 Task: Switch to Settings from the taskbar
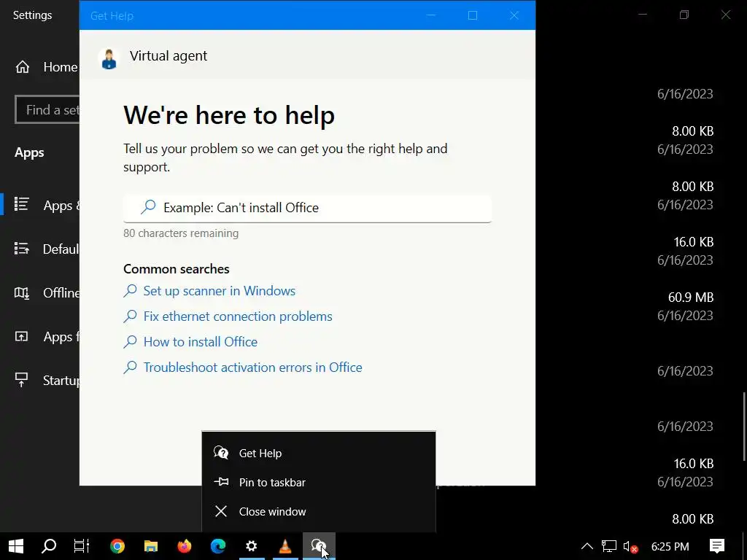click(252, 546)
